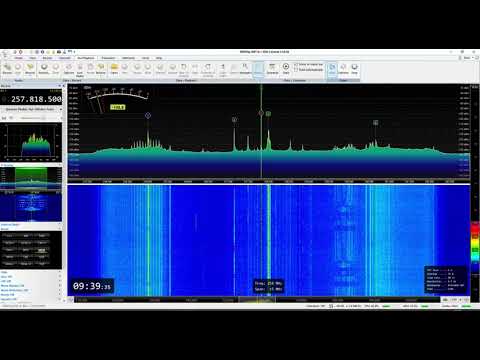This screenshot has width=480, height=360.
Task: Select the circular marker on the leftmost strong peak
Action: click(x=148, y=115)
